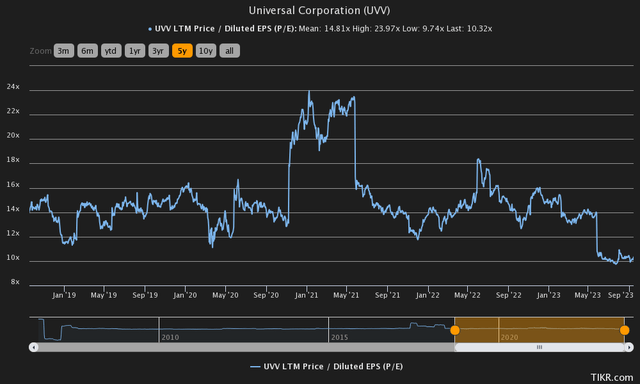
Task: Click the blue series dot in subtitle
Action: 150,29
